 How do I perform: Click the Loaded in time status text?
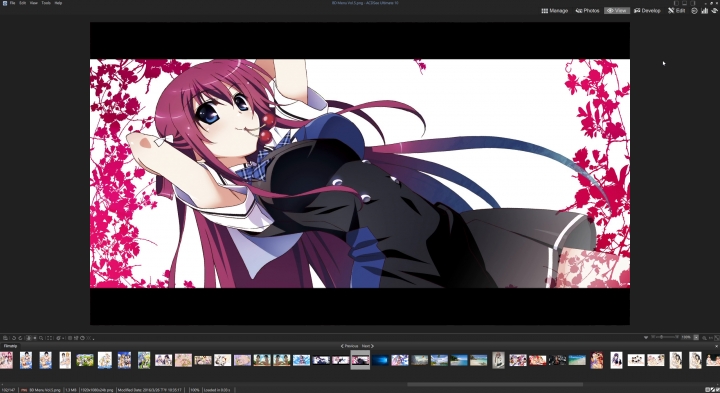pyautogui.click(x=217, y=390)
